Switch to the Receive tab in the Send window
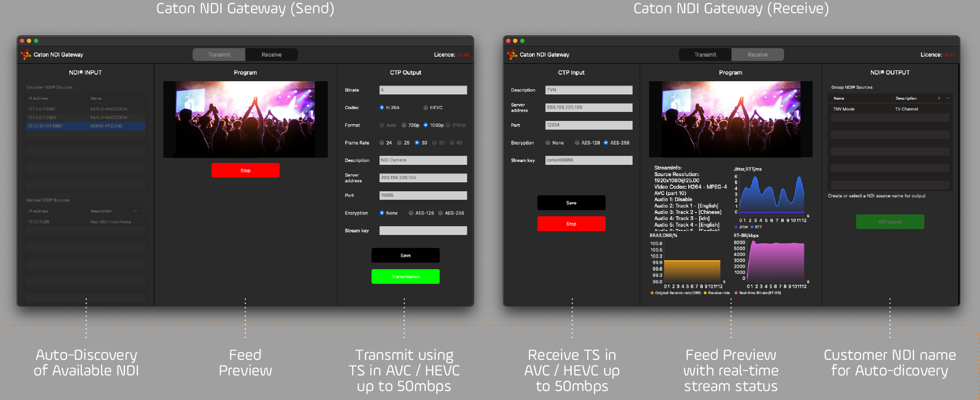The image size is (980, 400). click(271, 55)
